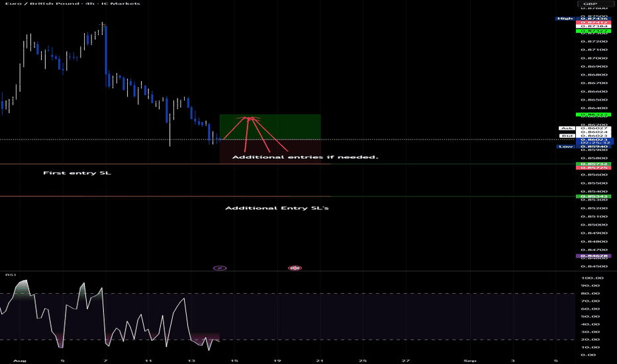617x364 pixels.
Task: Click the 50.00 level on the RSI scale
Action: click(590, 316)
